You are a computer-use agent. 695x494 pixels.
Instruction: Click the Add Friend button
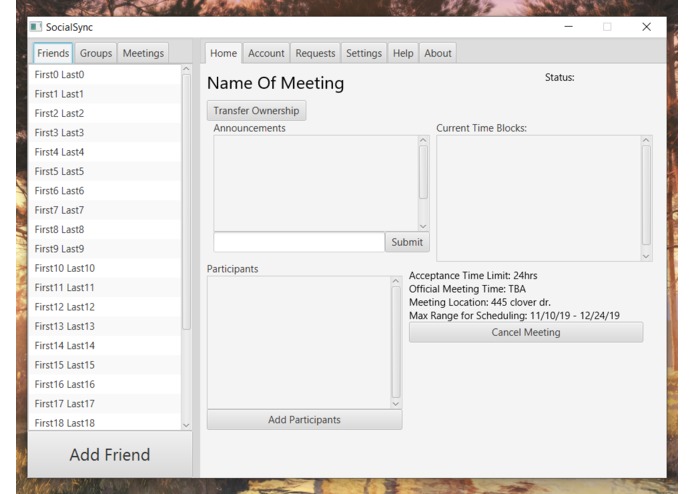coord(110,455)
